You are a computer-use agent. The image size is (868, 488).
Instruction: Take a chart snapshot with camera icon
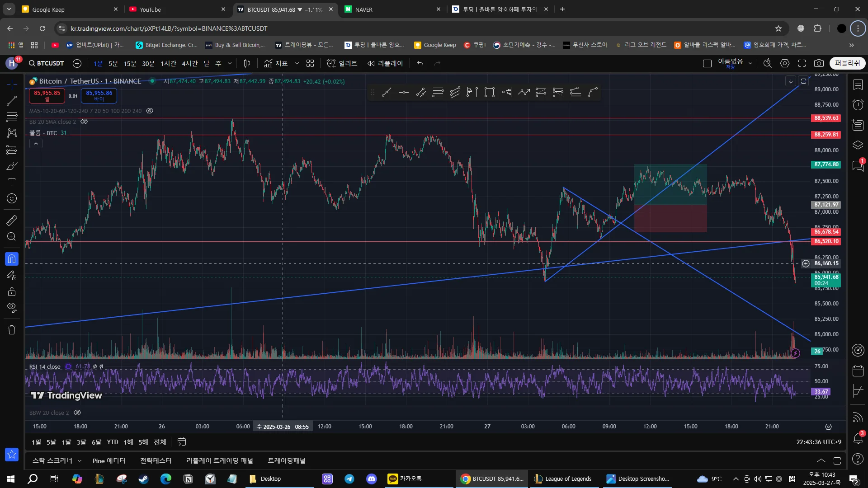[x=819, y=63]
